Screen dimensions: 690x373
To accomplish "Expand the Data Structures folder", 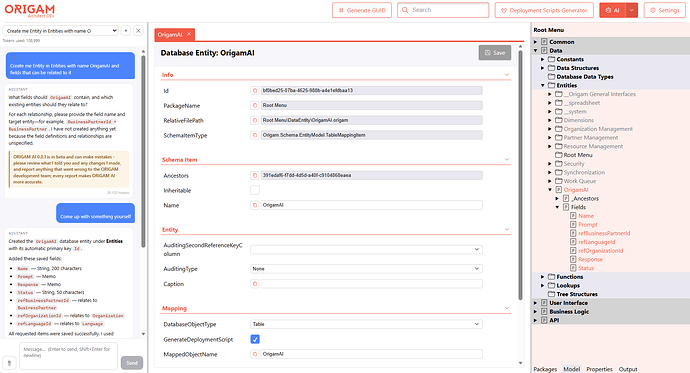I will point(543,68).
